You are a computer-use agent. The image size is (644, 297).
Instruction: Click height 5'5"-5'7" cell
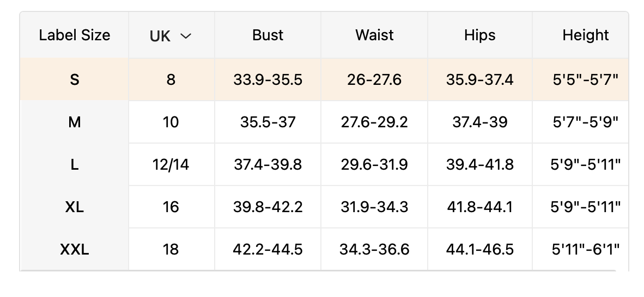tap(586, 79)
